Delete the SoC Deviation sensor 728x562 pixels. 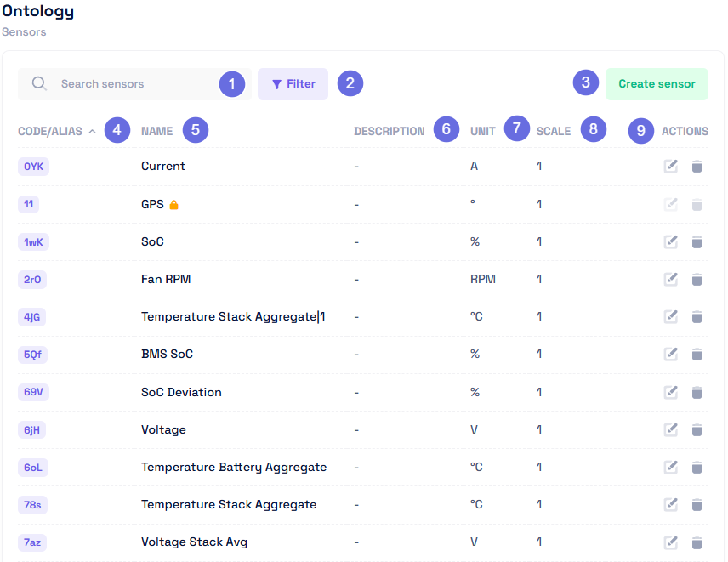[x=697, y=392]
